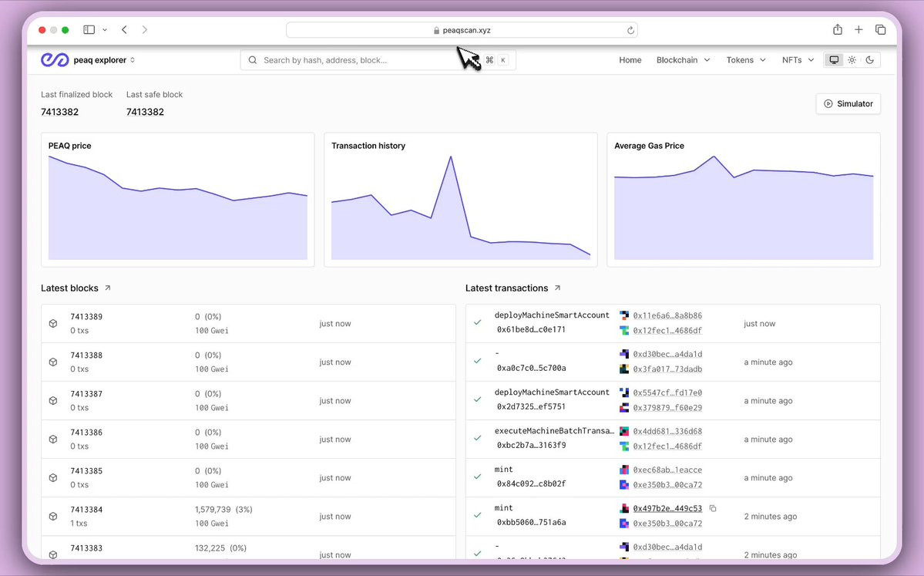The height and width of the screenshot is (576, 924).
Task: Click identicon beside 0x4dd681…336d68
Action: (x=624, y=432)
